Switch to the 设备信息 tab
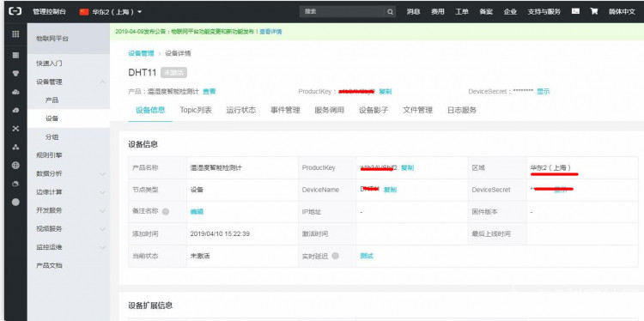Screen dimensions: 644x321 pos(150,110)
